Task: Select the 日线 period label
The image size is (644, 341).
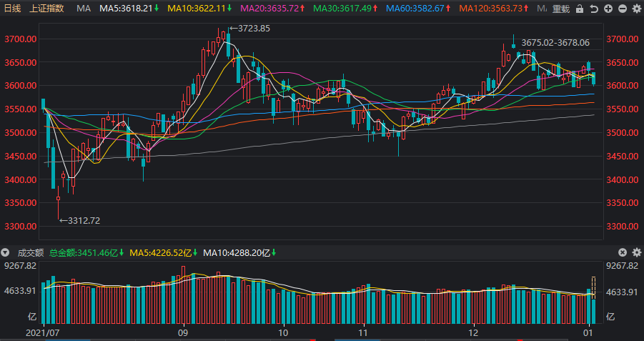Action: (x=12, y=8)
